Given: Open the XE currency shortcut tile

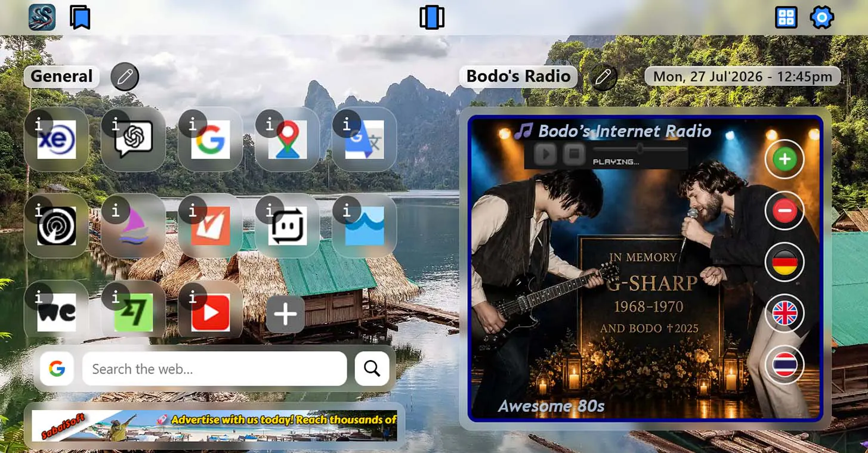Looking at the screenshot, I should coord(57,139).
